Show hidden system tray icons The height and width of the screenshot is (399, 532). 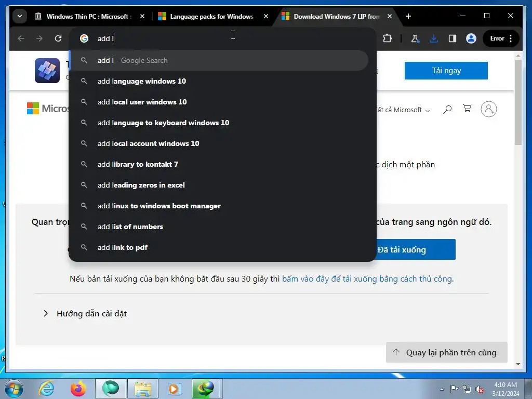point(442,390)
